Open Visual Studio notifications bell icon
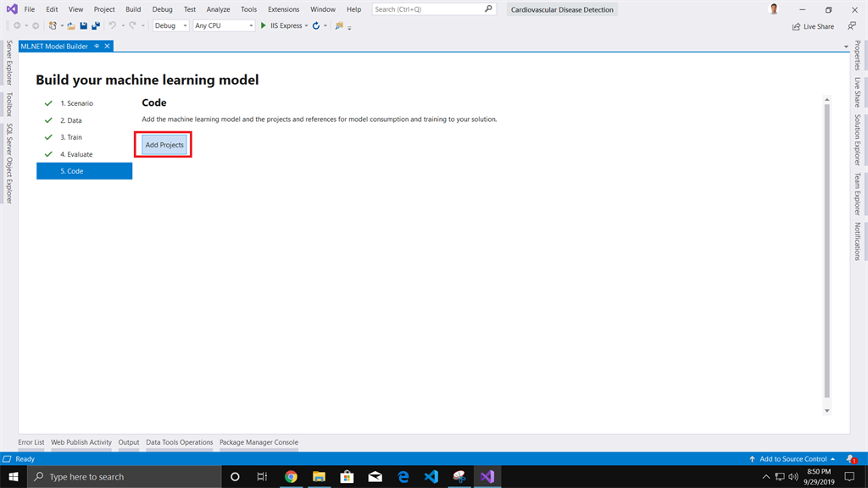The height and width of the screenshot is (488, 868). [x=851, y=458]
